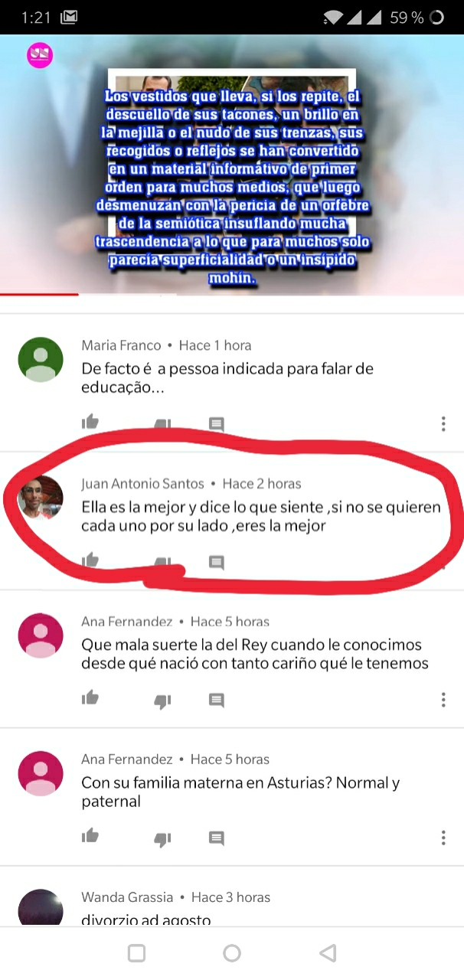Tap the Android home circle button
464x980 pixels.
tap(232, 953)
